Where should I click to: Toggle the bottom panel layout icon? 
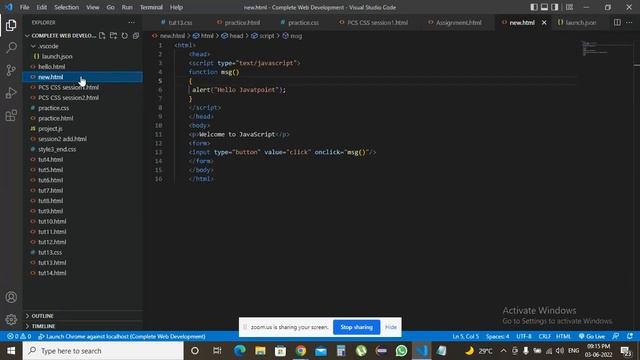[544, 7]
